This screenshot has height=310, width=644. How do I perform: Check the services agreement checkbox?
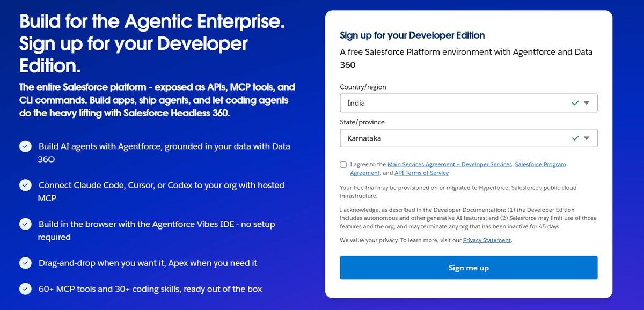pyautogui.click(x=343, y=165)
